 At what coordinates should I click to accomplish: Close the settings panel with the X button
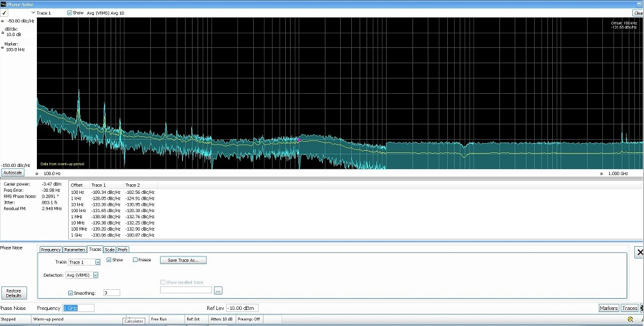pos(640,252)
